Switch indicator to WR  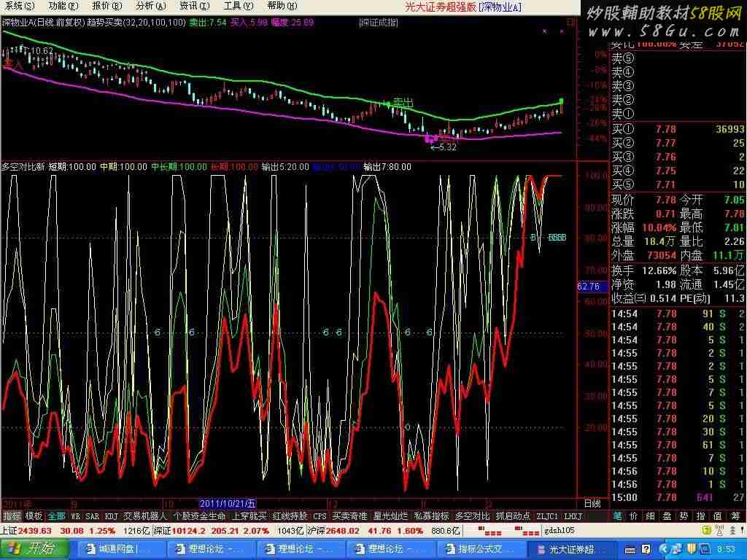75,516
